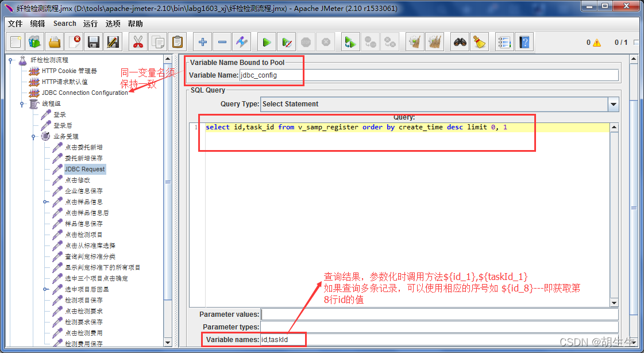Select JDBC Request in tree
Image resolution: width=644 pixels, height=353 pixels.
(84, 169)
